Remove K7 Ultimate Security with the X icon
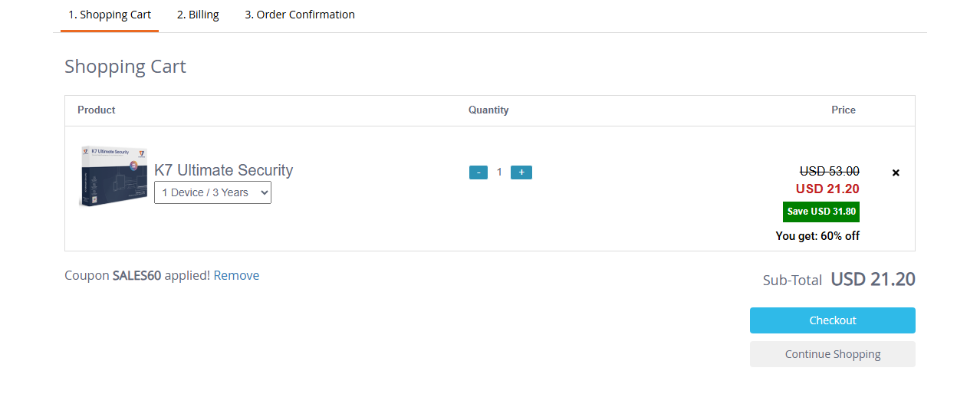 (x=896, y=172)
